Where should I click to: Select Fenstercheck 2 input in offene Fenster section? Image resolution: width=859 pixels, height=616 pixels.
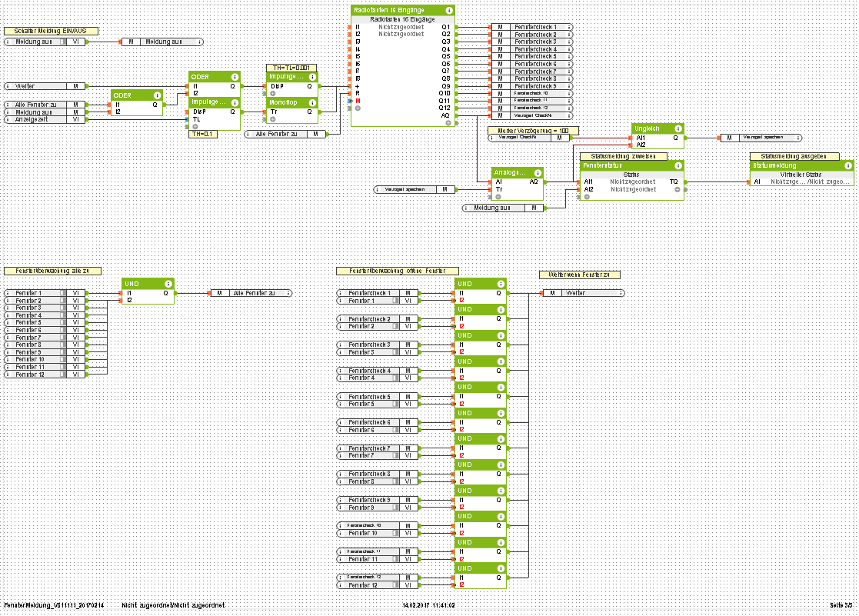pos(378,319)
